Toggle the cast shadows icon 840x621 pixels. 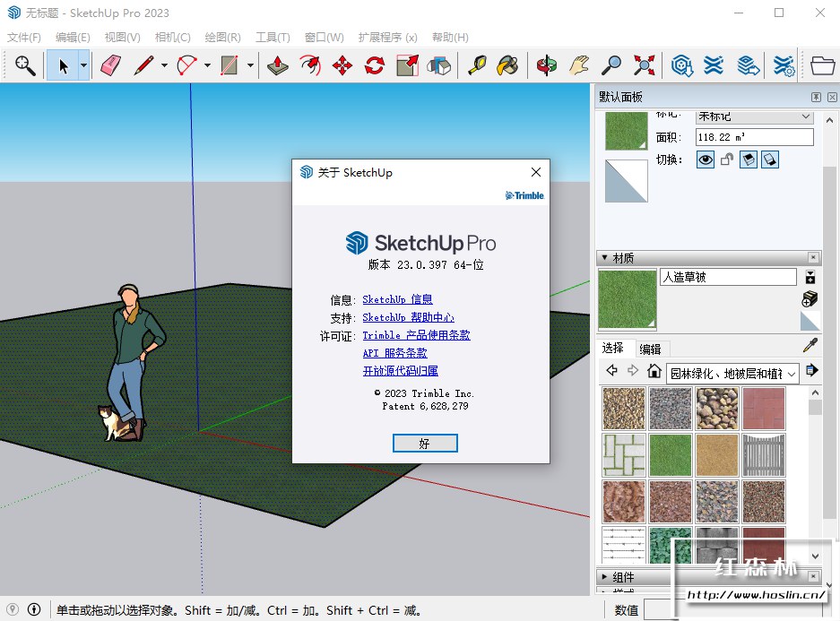point(749,160)
